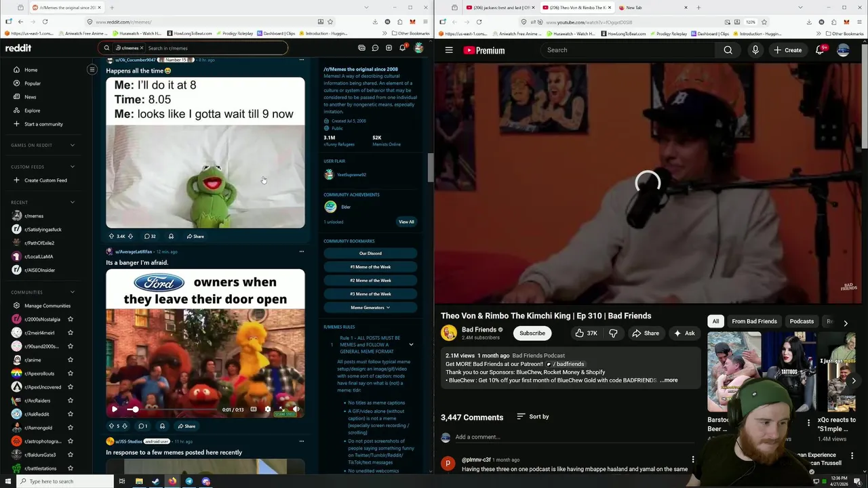This screenshot has width=868, height=488.
Task: Open 'Our Discord' community bookmark
Action: (370, 253)
